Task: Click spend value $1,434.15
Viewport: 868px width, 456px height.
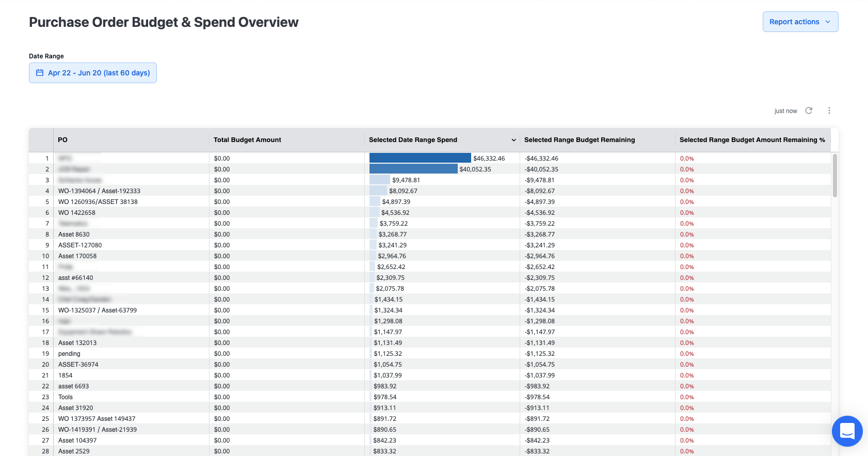Action: 389,300
